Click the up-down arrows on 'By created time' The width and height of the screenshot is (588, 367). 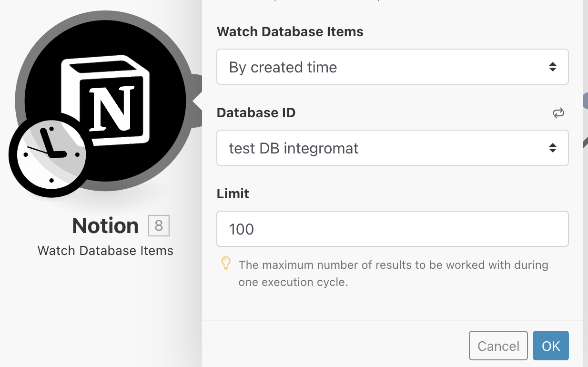point(552,67)
